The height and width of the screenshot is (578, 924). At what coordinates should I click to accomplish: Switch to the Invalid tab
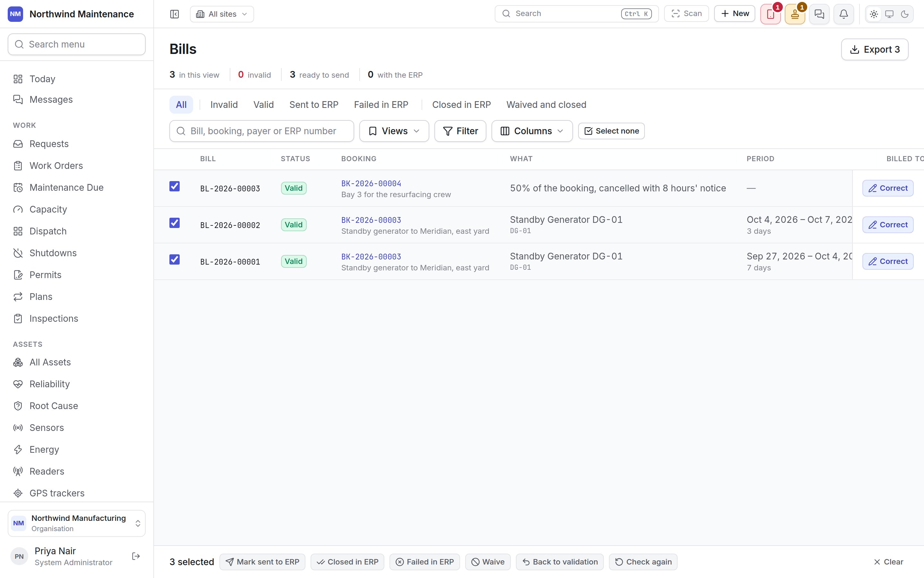click(224, 105)
